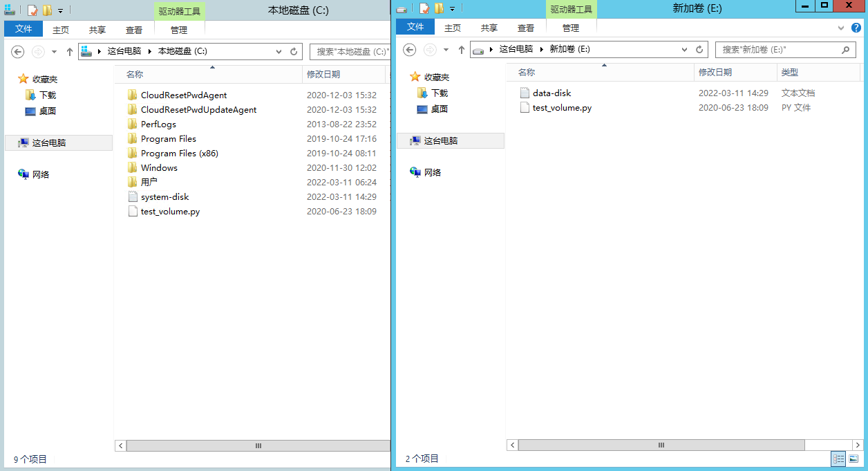This screenshot has height=471, width=868.
Task: Refresh the C: drive folder view
Action: [x=294, y=52]
